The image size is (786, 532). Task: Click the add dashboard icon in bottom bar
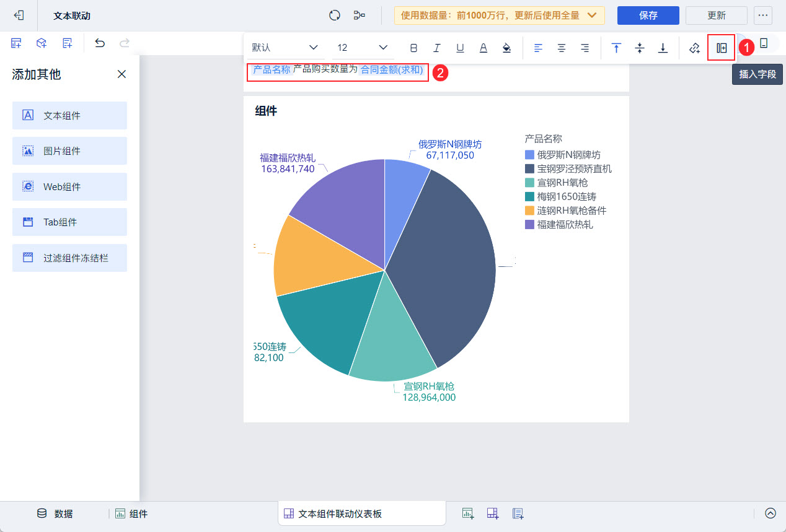pos(493,513)
